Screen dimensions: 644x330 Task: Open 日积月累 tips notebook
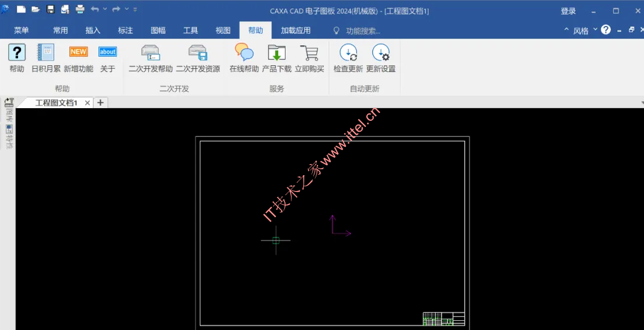[46, 58]
